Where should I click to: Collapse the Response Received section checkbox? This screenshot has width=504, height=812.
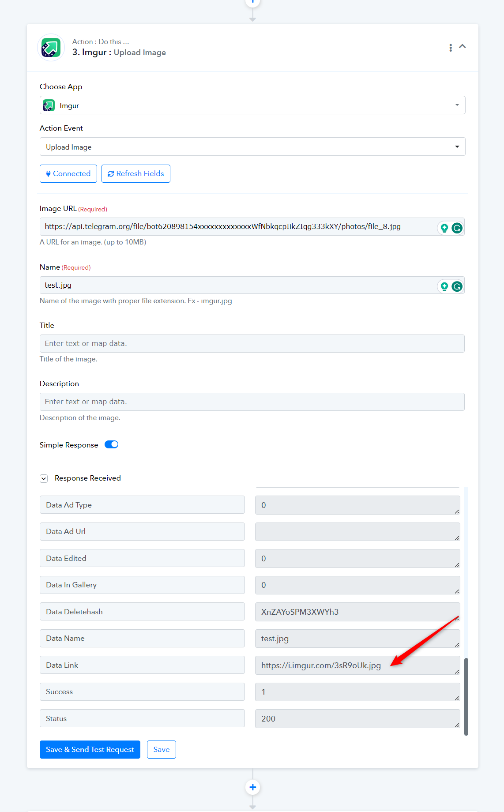(44, 478)
